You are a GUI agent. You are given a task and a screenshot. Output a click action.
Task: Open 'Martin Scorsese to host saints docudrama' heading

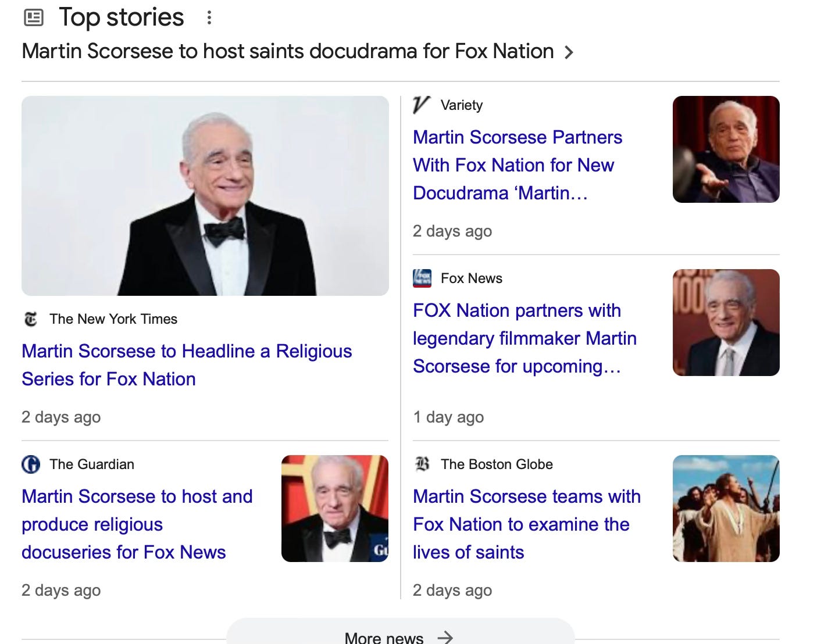click(288, 51)
